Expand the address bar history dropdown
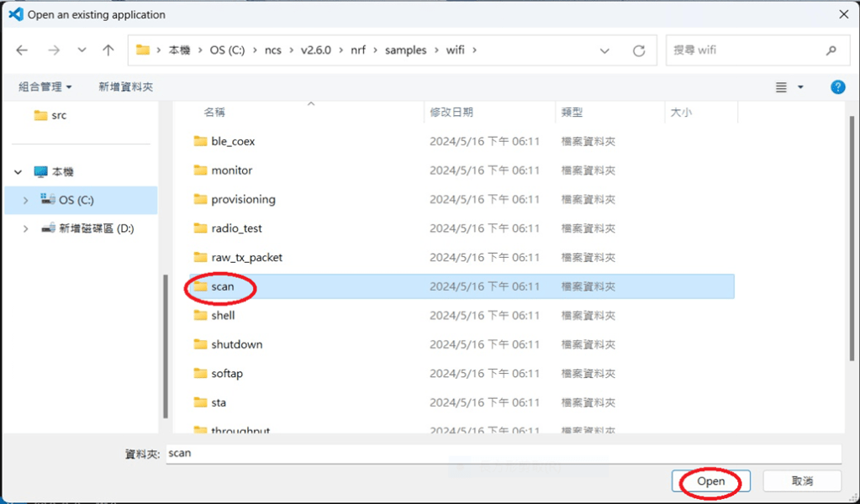The width and height of the screenshot is (860, 504). [x=604, y=51]
